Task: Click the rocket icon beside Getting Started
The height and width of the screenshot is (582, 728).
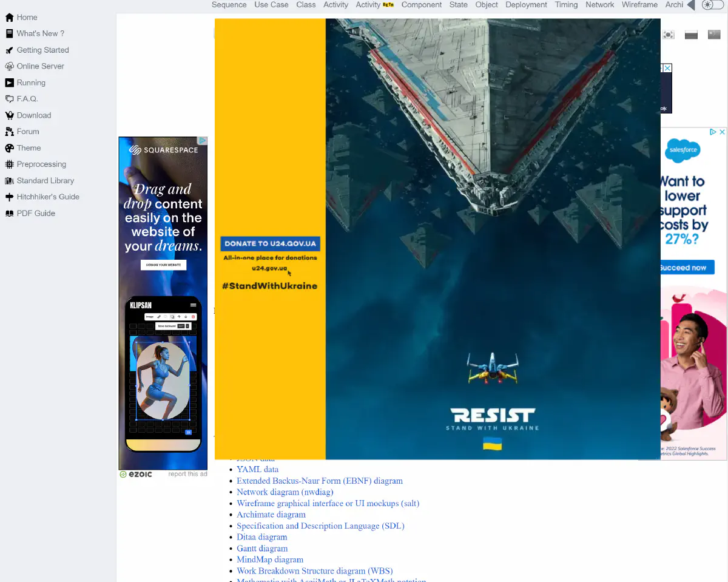Action: tap(9, 50)
